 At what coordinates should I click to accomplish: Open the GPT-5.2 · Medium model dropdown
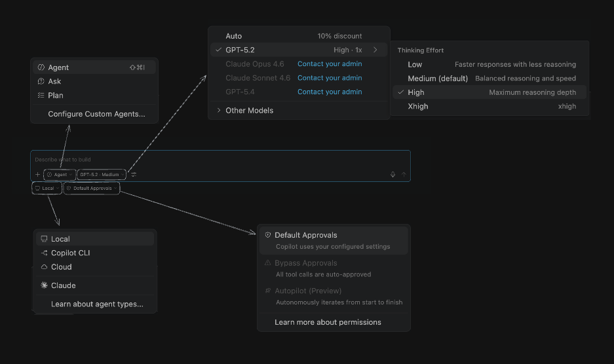tap(102, 175)
